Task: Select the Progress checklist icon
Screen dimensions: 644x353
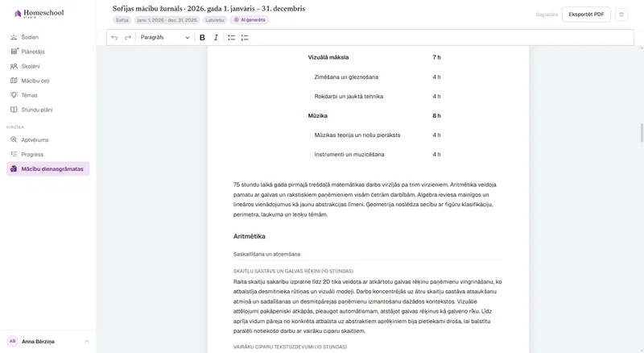Action: (x=14, y=154)
